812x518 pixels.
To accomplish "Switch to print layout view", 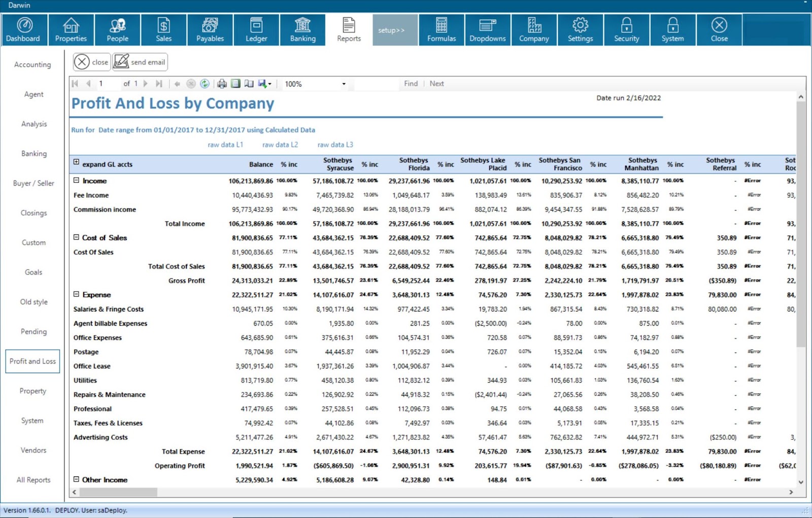I will tap(235, 84).
